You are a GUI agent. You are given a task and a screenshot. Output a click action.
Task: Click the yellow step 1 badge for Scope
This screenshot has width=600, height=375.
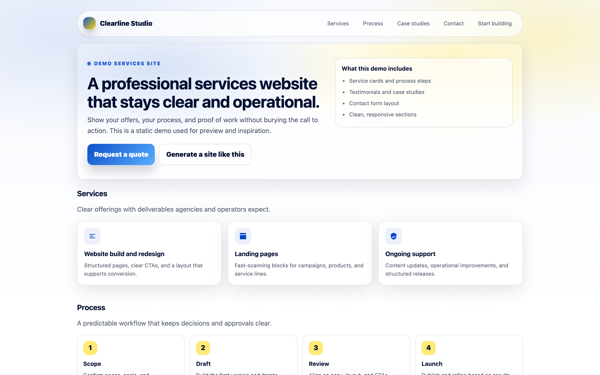90,348
